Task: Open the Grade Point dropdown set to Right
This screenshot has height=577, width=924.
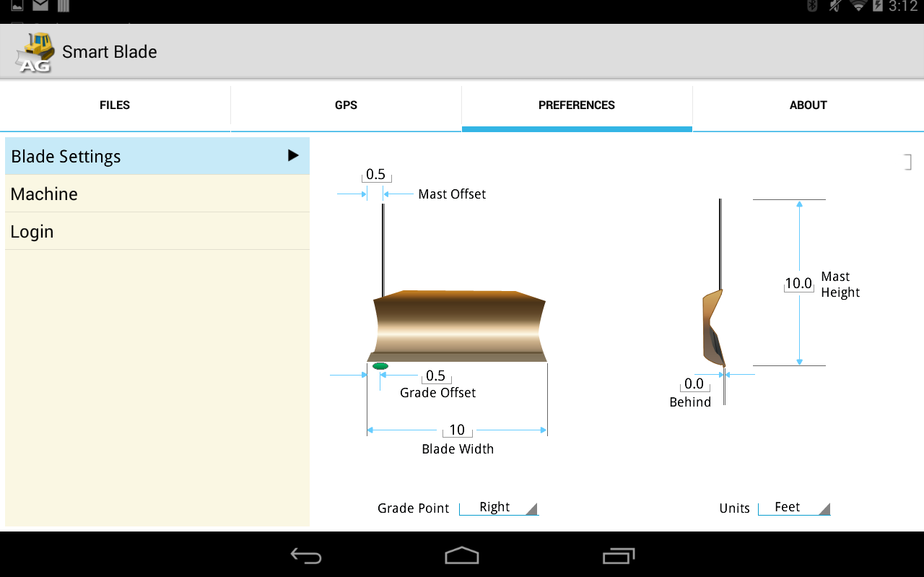Action: click(x=498, y=508)
